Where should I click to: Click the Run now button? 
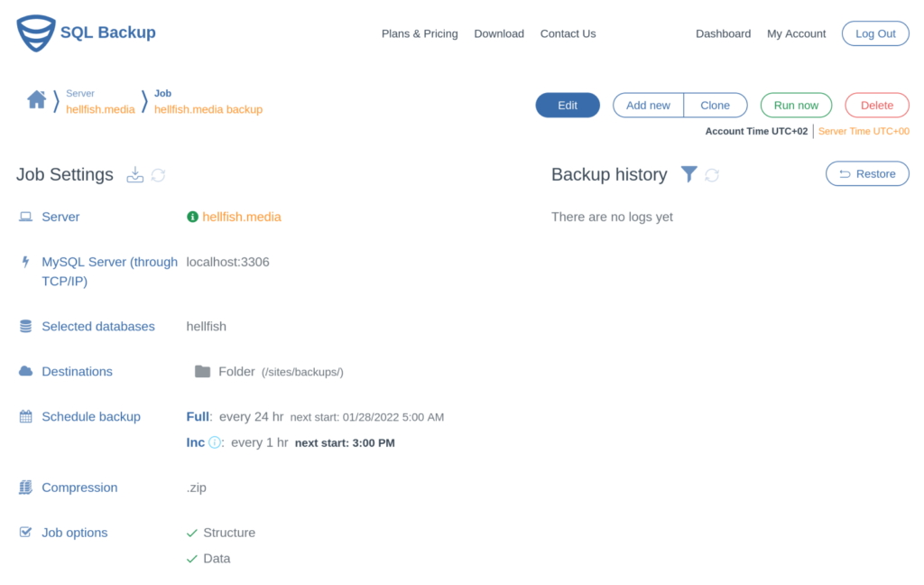[796, 105]
